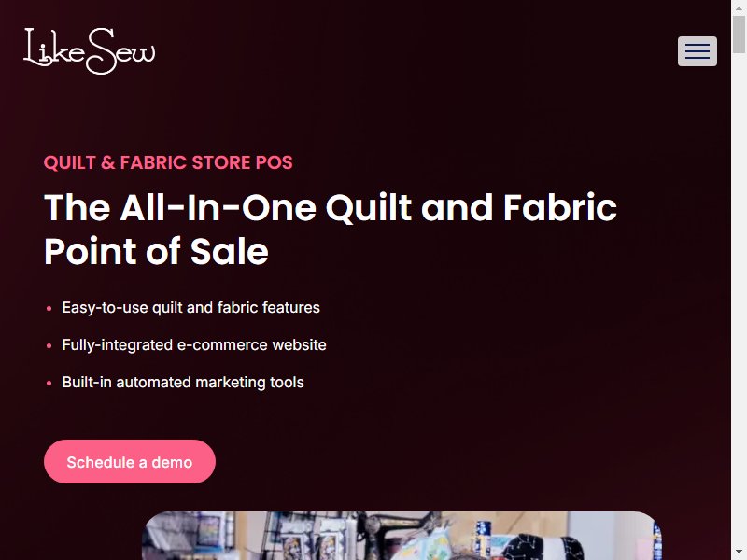Click the quilt shop photo
The height and width of the screenshot is (560, 747).
click(402, 536)
